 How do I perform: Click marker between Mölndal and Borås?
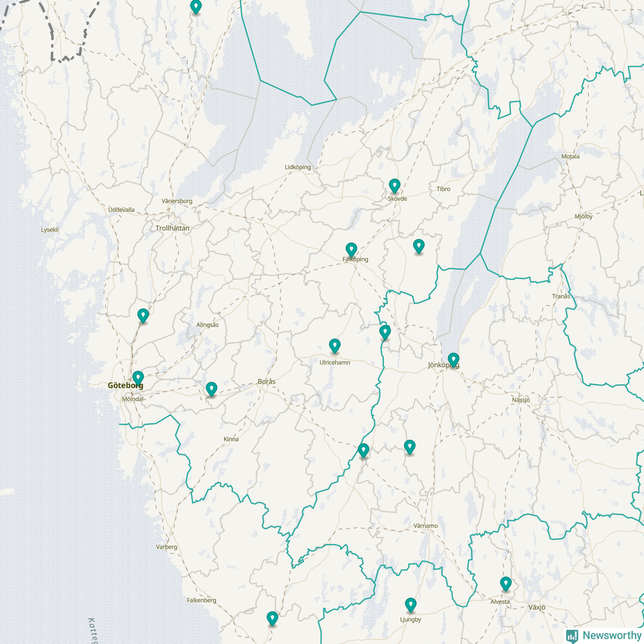[211, 389]
